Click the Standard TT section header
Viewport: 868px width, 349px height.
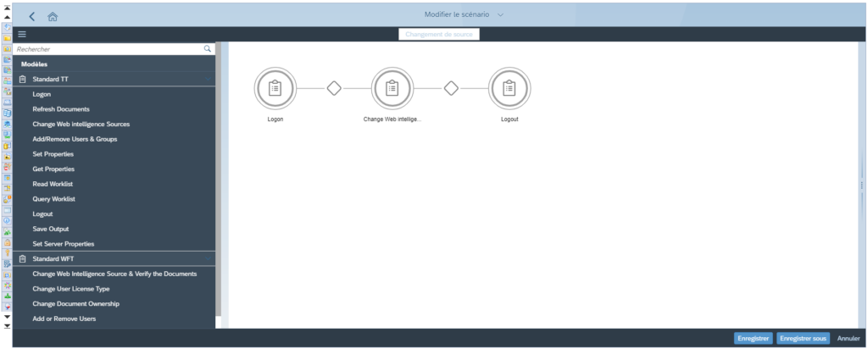click(114, 79)
